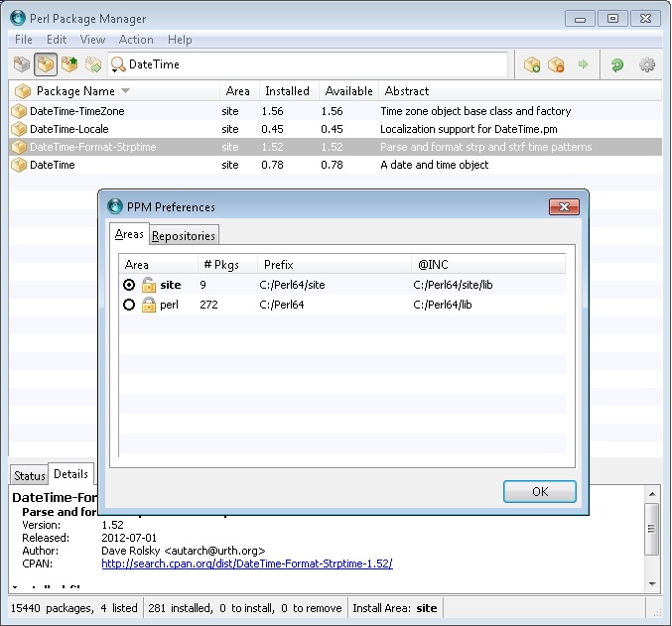Minimize the Perl Package Manager window
The height and width of the screenshot is (626, 672).
pos(580,19)
